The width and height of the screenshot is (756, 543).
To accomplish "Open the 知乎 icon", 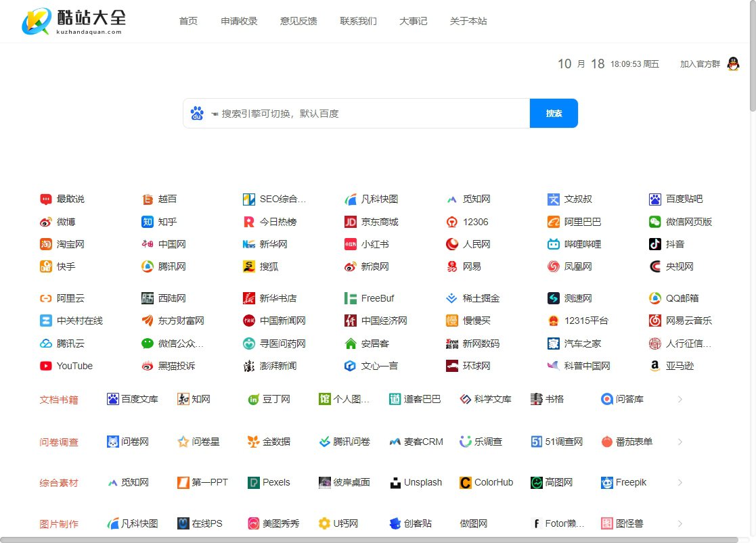I will pyautogui.click(x=147, y=222).
